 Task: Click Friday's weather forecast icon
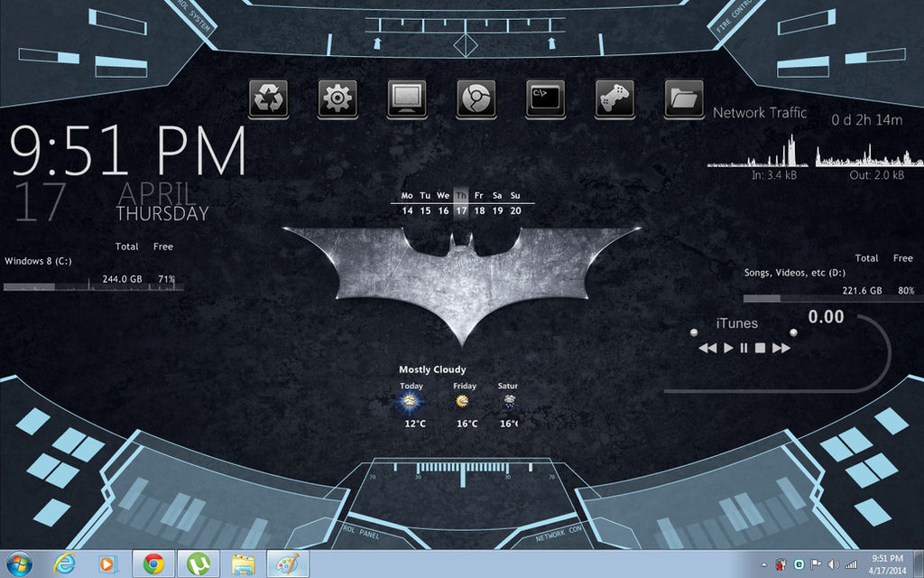coord(463,402)
